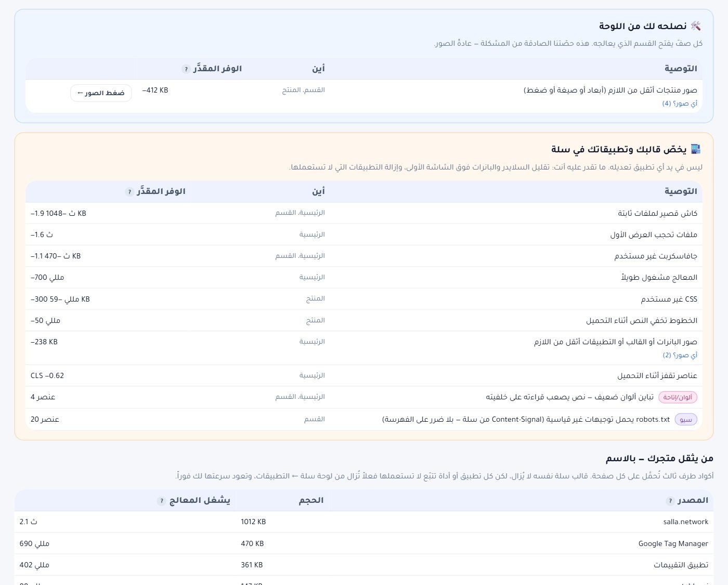Click the 4 عنصر count cell
728x585 pixels.
tap(43, 397)
